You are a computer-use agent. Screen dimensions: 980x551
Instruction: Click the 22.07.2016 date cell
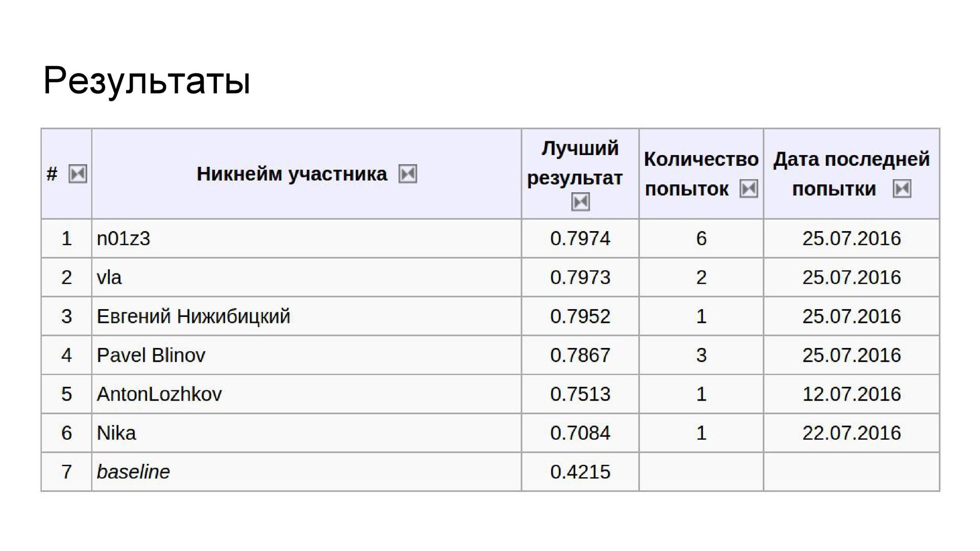pos(851,433)
